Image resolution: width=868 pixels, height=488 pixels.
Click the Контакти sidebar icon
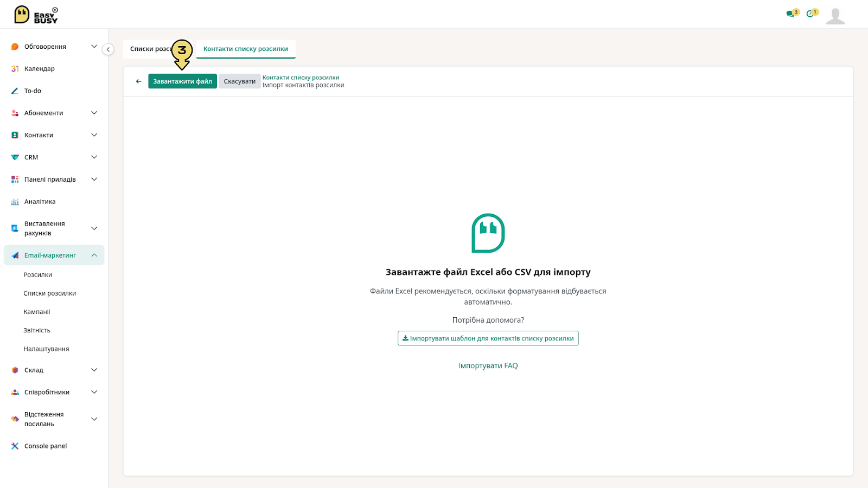pos(15,135)
